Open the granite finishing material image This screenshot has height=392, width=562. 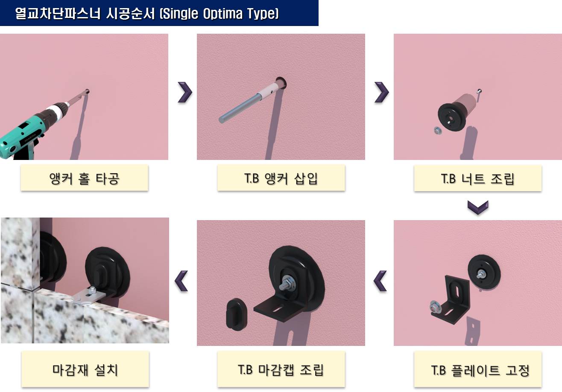point(85,280)
